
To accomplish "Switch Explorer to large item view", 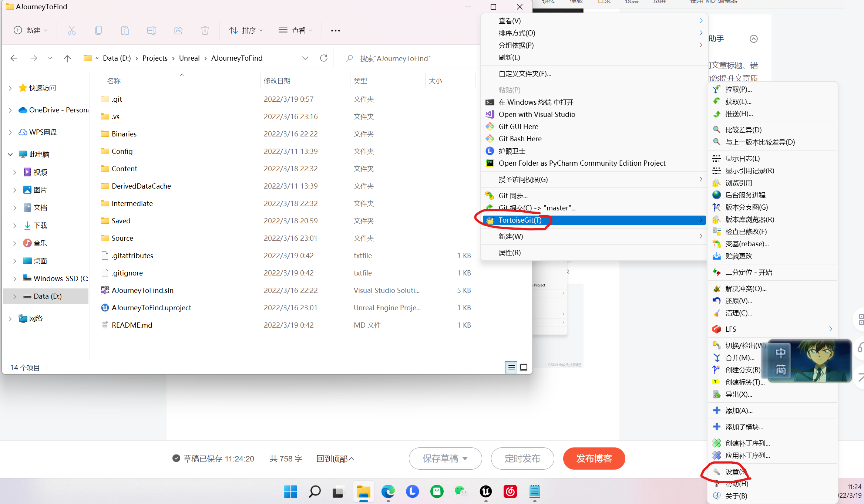I will (524, 368).
